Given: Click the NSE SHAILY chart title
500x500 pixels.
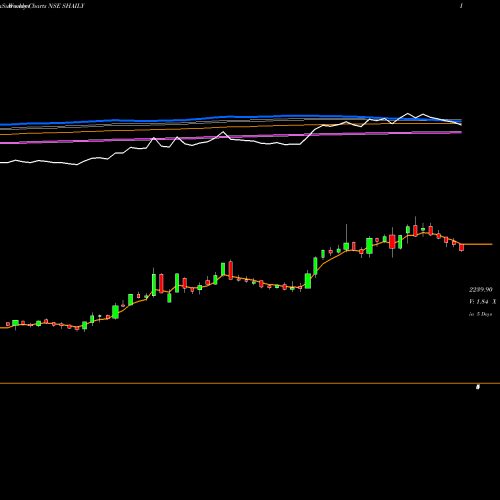Looking at the screenshot, I should click(x=66, y=6).
